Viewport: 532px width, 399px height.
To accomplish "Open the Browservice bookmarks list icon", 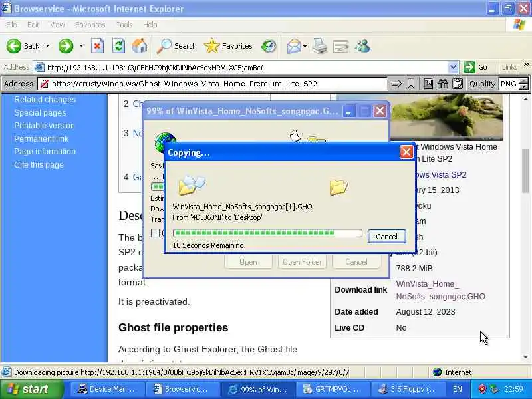I will pos(428,84).
